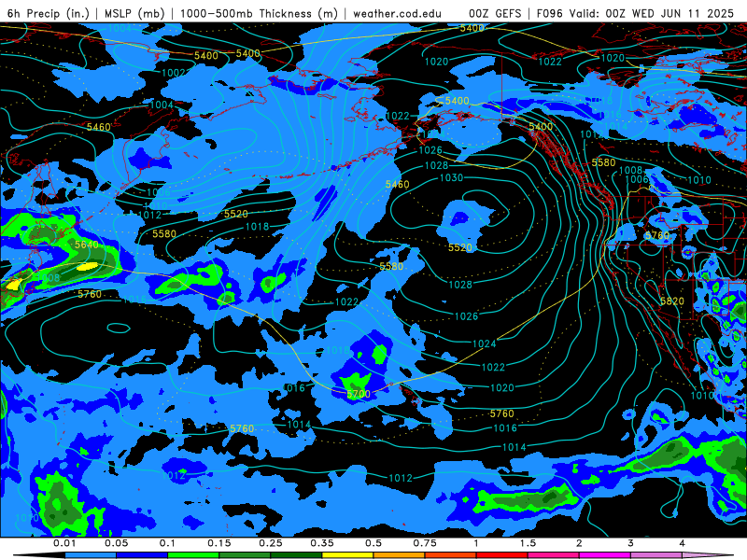The image size is (747, 560).
Task: Click the darkest green 0.25–0.35 legend swatch
Action: coord(296,555)
